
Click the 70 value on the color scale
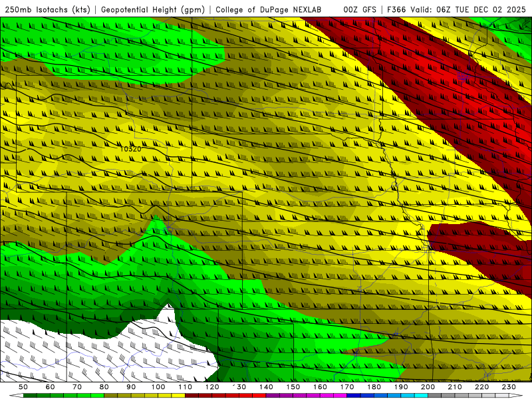click(x=77, y=387)
